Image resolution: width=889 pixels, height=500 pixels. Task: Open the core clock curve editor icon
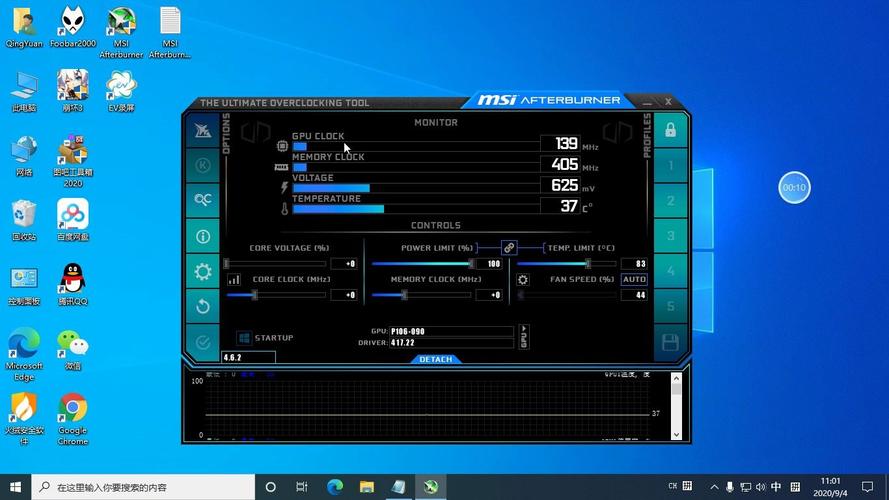[x=234, y=279]
